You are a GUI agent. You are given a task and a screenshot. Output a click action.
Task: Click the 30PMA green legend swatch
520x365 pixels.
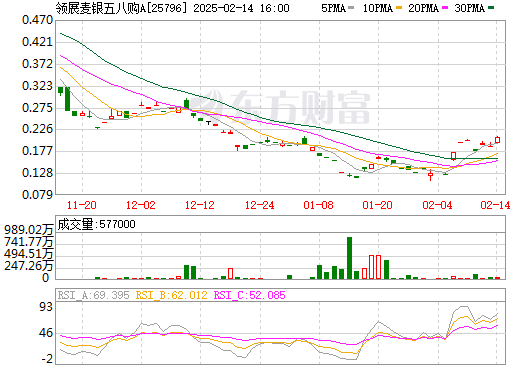(x=491, y=8)
